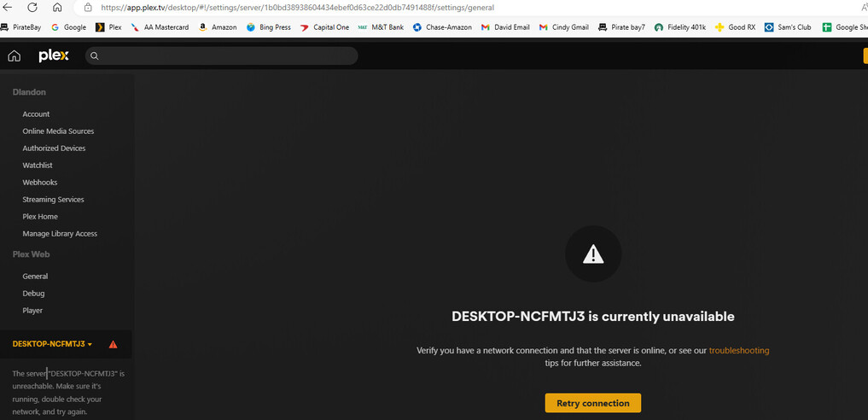View site information lock icon
The height and width of the screenshot is (420, 868).
coord(88,8)
